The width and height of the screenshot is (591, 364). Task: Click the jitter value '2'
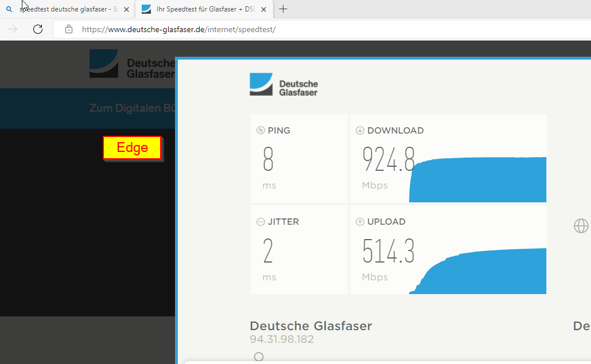click(x=268, y=251)
